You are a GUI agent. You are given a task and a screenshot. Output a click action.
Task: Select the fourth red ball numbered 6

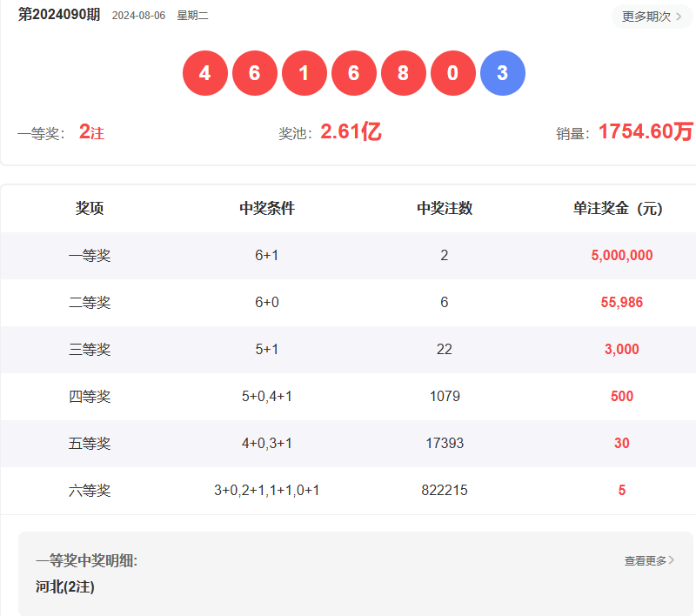click(x=353, y=73)
